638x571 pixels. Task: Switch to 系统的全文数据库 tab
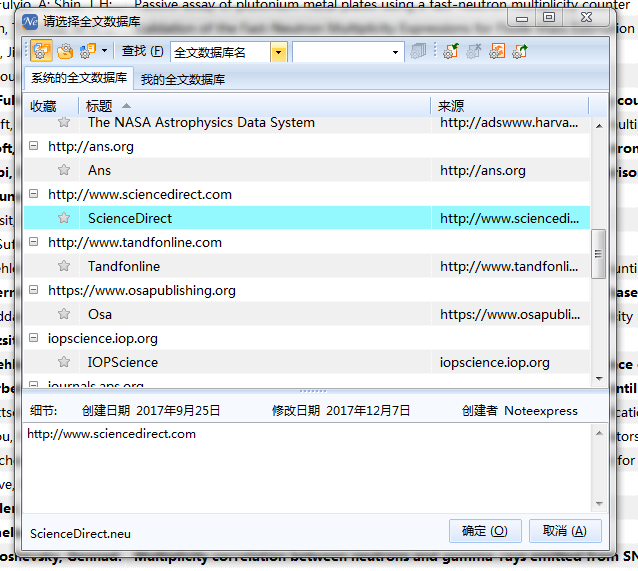[79, 78]
